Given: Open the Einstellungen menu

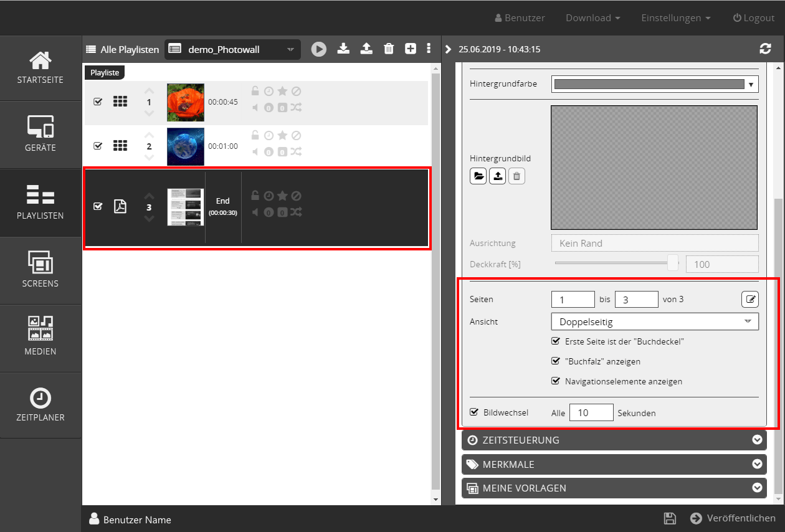Looking at the screenshot, I should [x=675, y=18].
